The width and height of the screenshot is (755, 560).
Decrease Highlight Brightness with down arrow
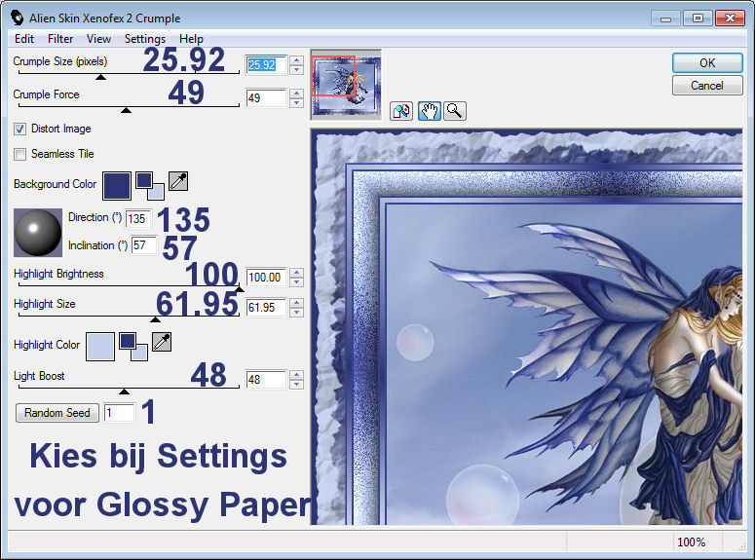(x=296, y=282)
